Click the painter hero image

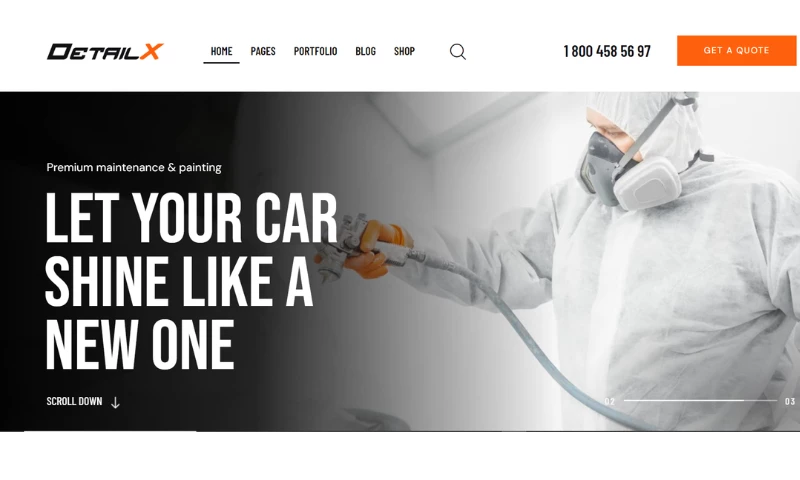[561, 261]
